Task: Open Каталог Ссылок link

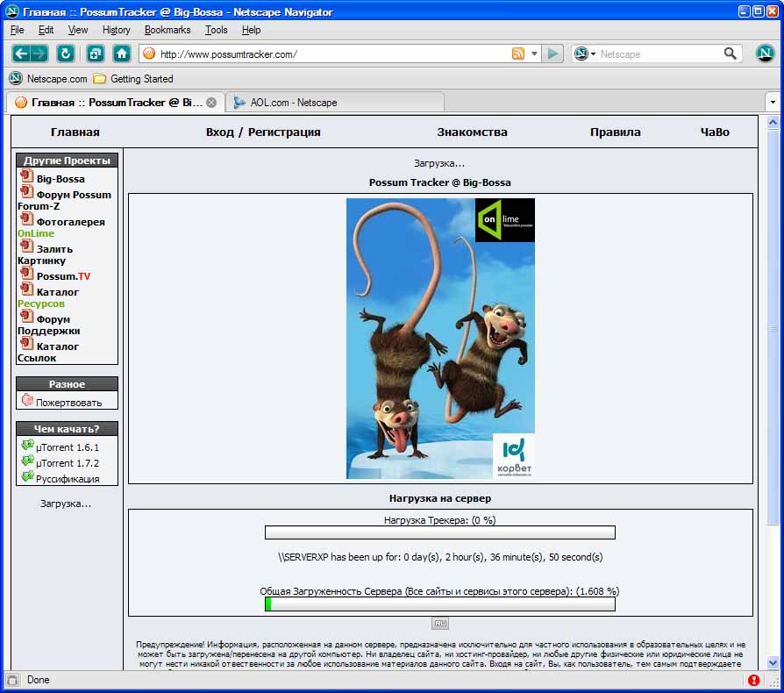Action: (48, 352)
